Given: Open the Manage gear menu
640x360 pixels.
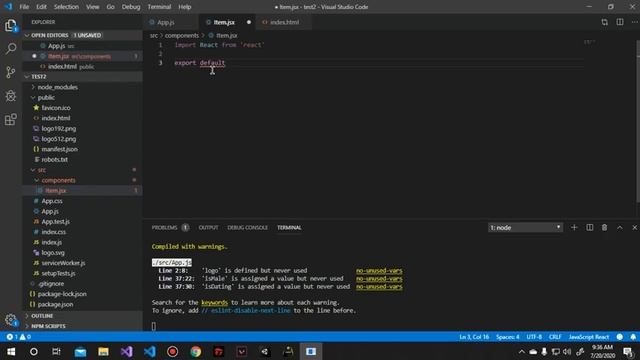Looking at the screenshot, I should [11, 320].
